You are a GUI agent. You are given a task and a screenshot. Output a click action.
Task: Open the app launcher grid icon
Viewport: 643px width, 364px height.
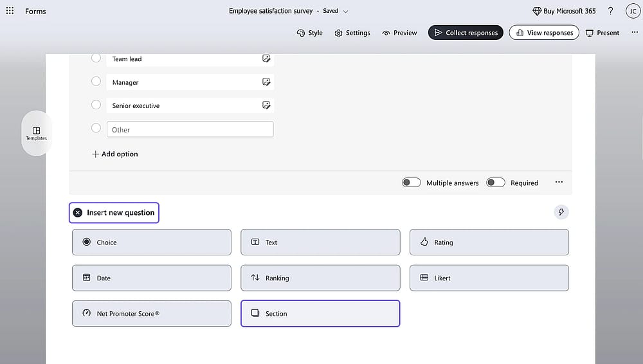click(x=10, y=11)
